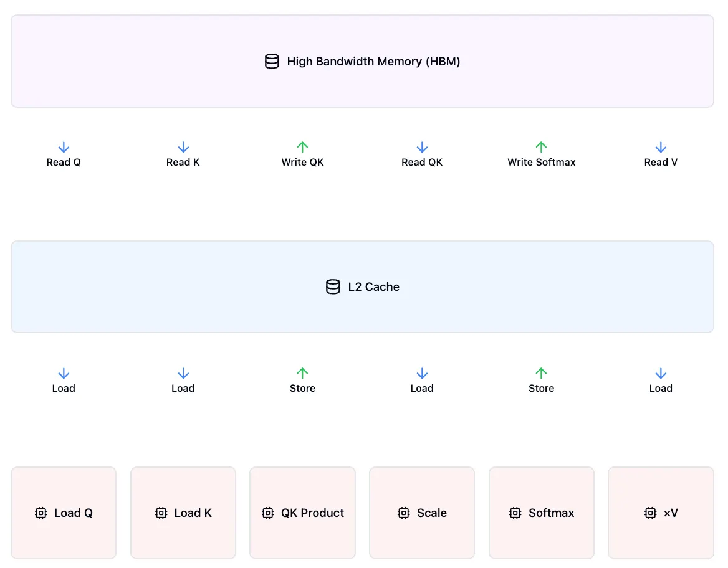
Task: Click the Load label under L2 Cache, leftmost
Action: click(x=64, y=389)
